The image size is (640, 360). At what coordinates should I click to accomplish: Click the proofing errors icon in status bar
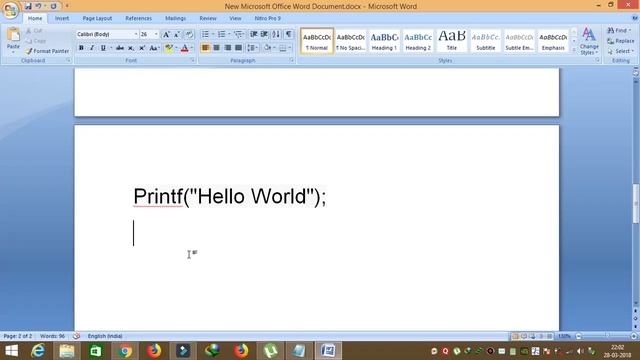coord(76,336)
